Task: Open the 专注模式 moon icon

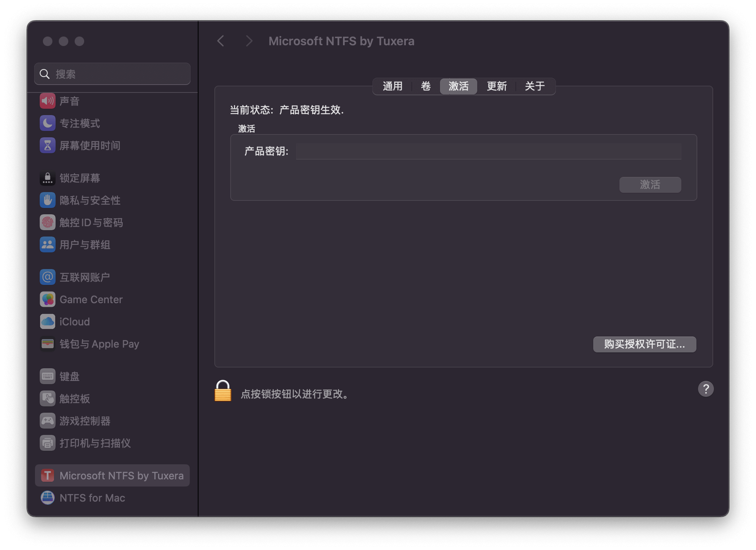Action: (48, 123)
